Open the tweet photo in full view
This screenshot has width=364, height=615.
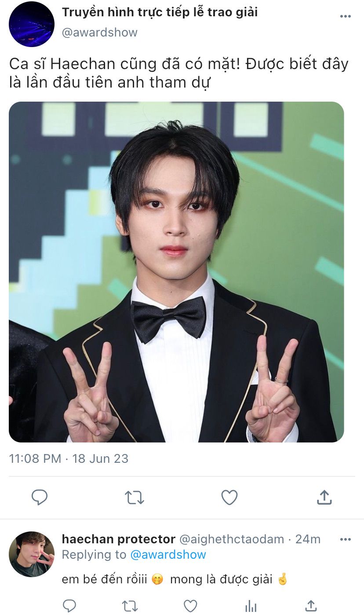(x=176, y=272)
